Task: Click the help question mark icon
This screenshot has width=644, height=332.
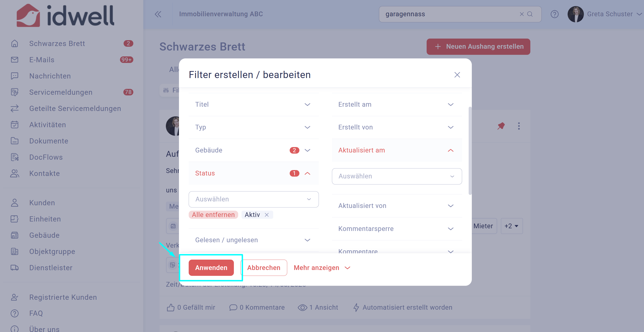Action: click(x=554, y=14)
